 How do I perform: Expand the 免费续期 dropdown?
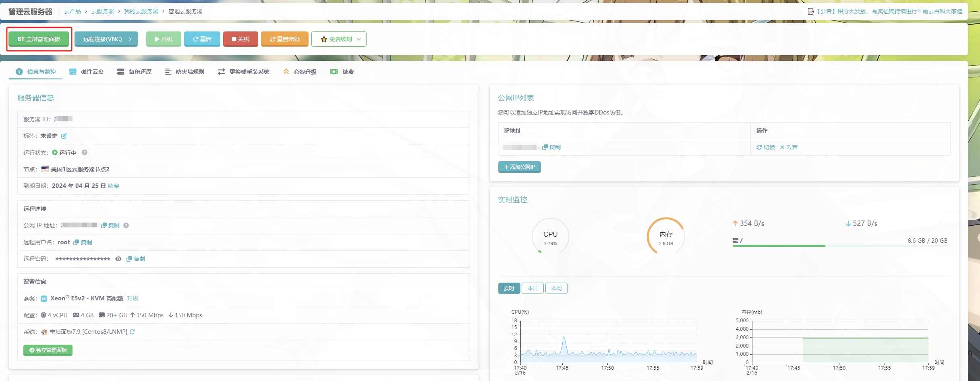(339, 39)
